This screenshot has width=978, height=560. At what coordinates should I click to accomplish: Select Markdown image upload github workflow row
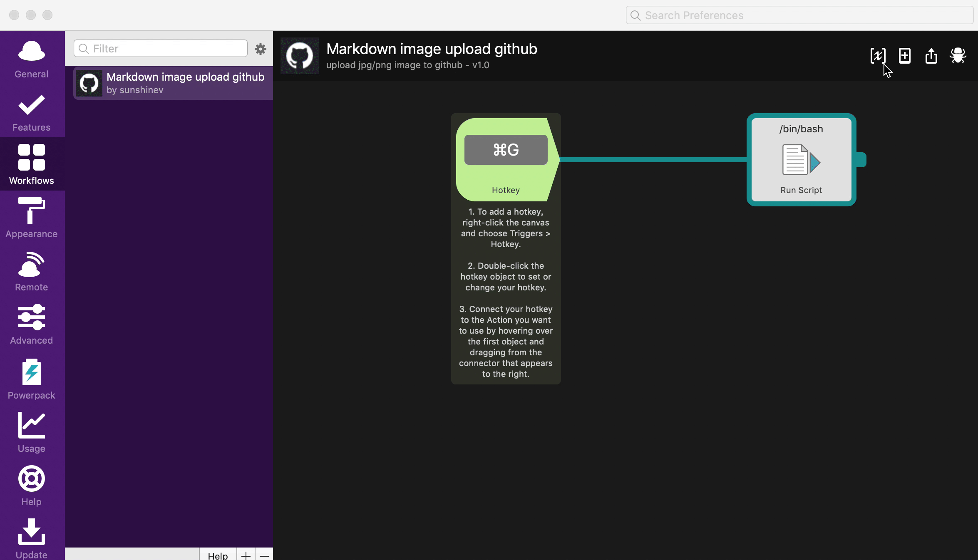173,83
